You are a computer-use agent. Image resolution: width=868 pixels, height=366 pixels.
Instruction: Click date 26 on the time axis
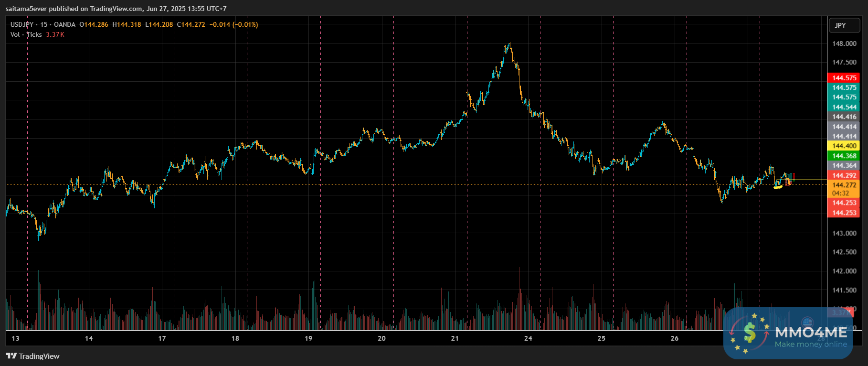click(675, 338)
